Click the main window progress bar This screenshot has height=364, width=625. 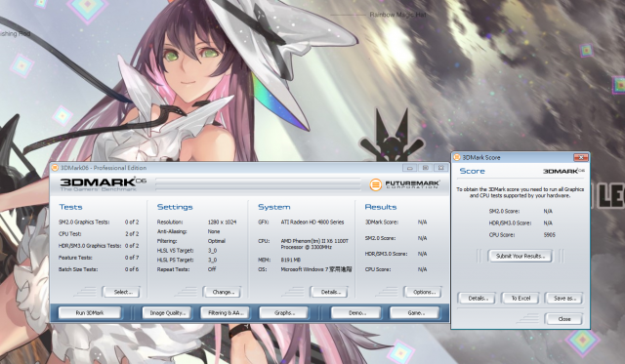pos(258,184)
